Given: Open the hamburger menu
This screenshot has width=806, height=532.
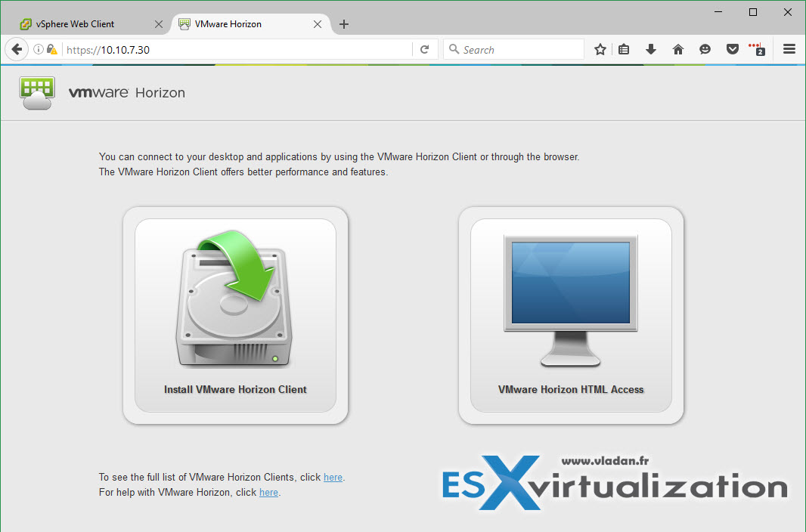Looking at the screenshot, I should pos(789,49).
